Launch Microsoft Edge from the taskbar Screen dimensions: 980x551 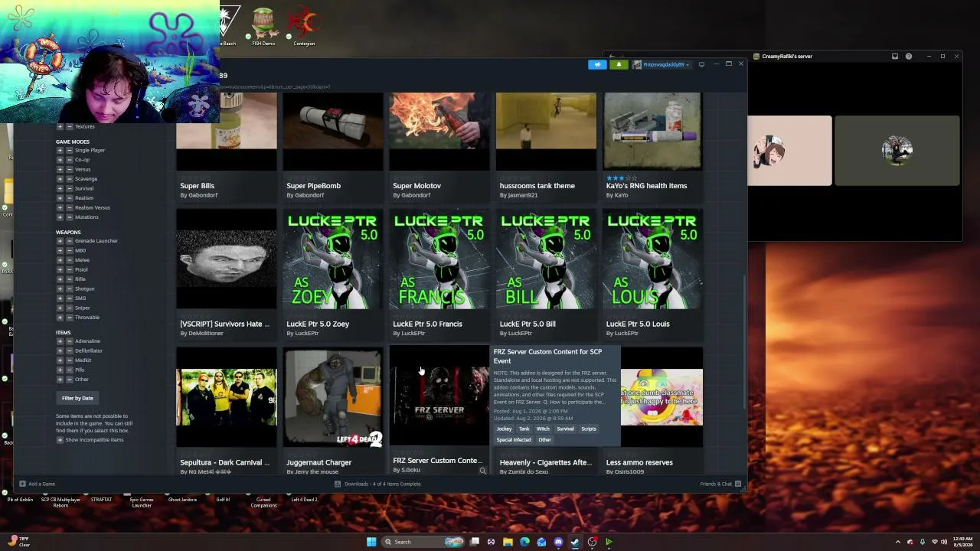524,542
